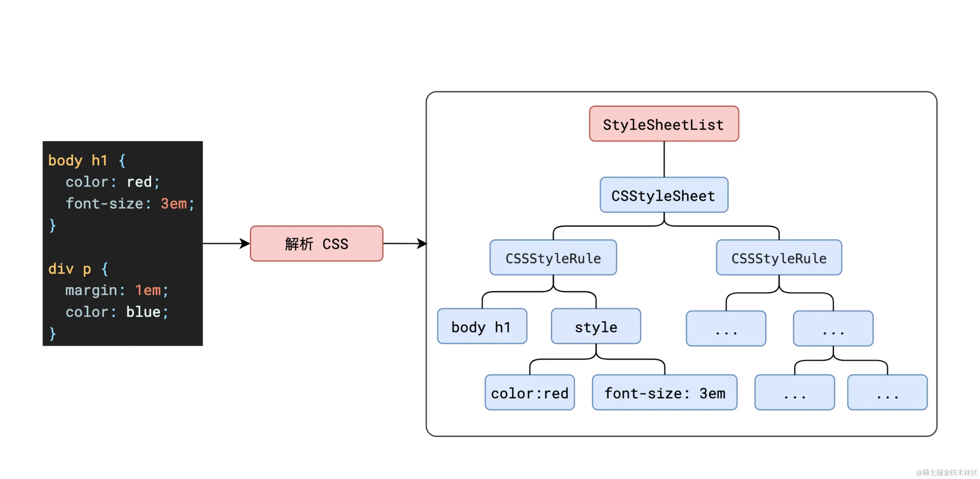Click the StyleSheetList root node

[x=663, y=124]
